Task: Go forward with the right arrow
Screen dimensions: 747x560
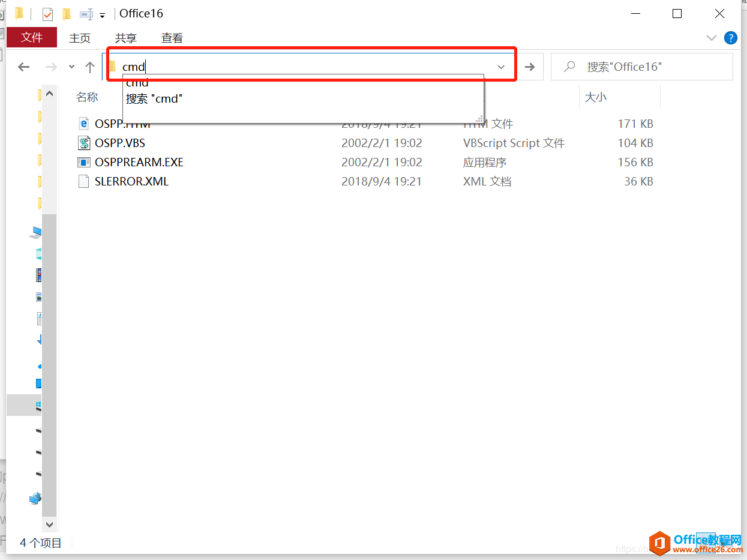Action: coord(52,67)
